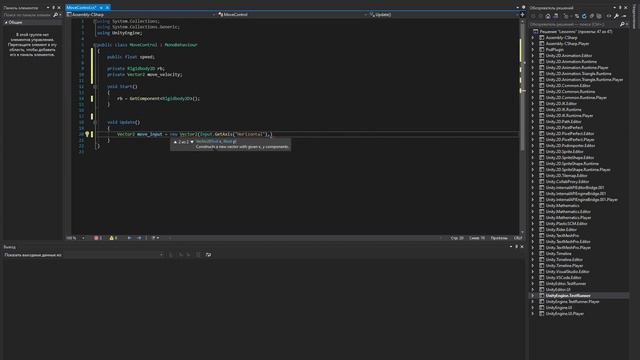Viewport: 640px width, 360px height.
Task: Select Unity.2D.Tilemap.Editor project
Action: point(567,176)
